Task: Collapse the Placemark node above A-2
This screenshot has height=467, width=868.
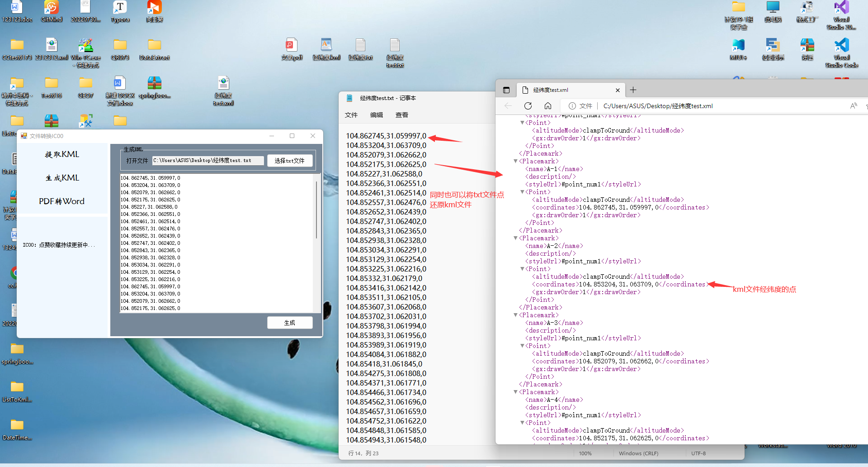Action: coord(515,238)
